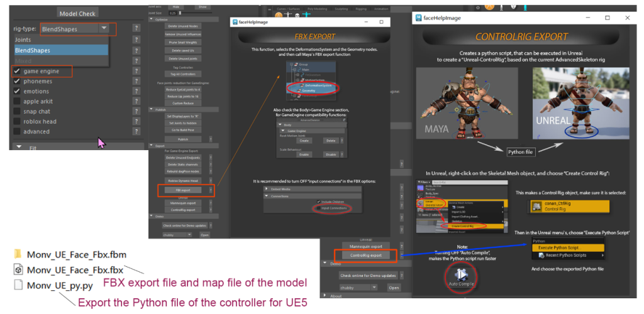Click the help icon beside Rebuild dagPose nodes

point(211,171)
